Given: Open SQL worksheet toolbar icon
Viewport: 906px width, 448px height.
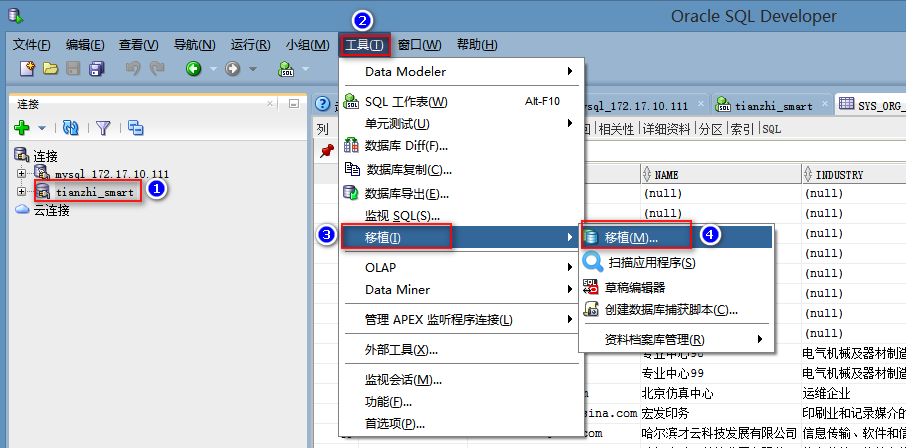Looking at the screenshot, I should tap(286, 69).
